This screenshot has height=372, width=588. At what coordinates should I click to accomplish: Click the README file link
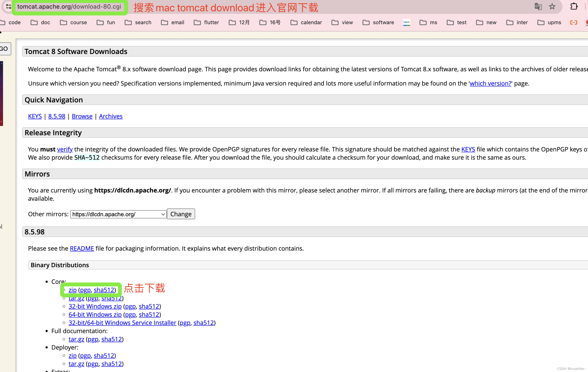(x=82, y=248)
